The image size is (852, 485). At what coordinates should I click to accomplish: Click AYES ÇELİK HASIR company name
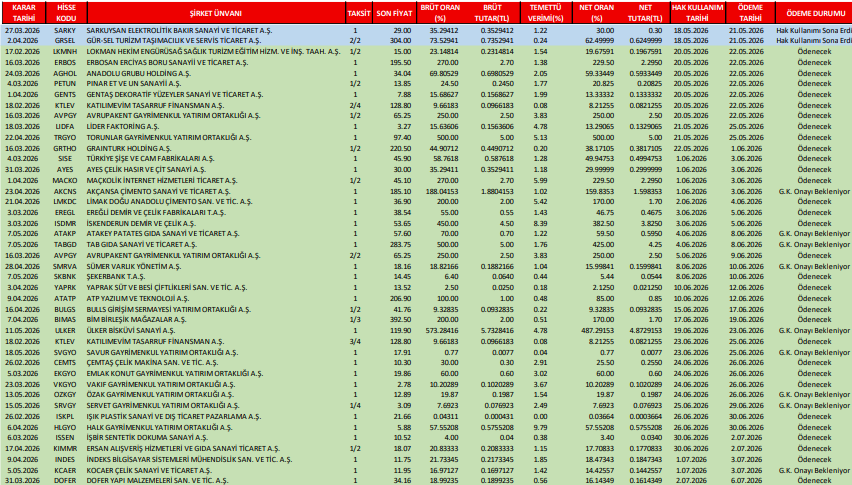tap(146, 169)
